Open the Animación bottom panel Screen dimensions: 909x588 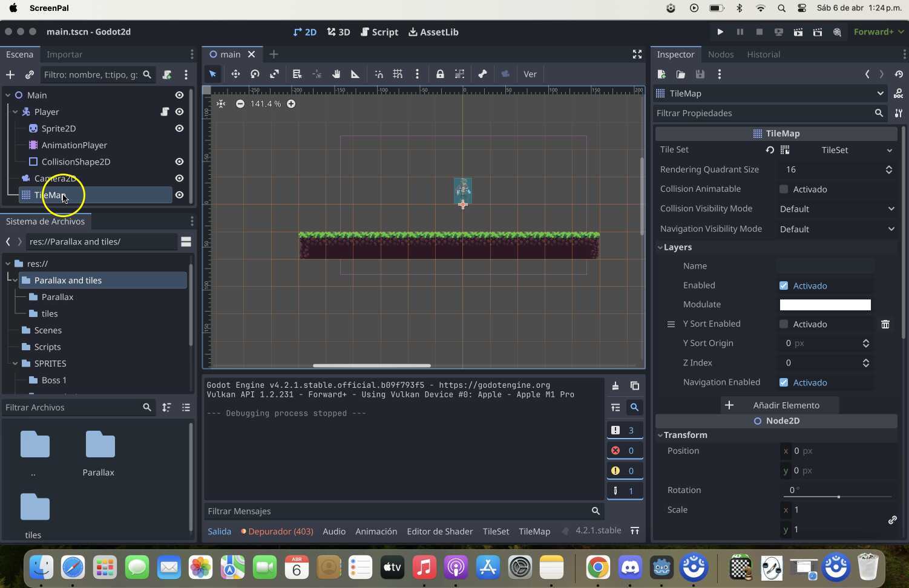pos(376,531)
